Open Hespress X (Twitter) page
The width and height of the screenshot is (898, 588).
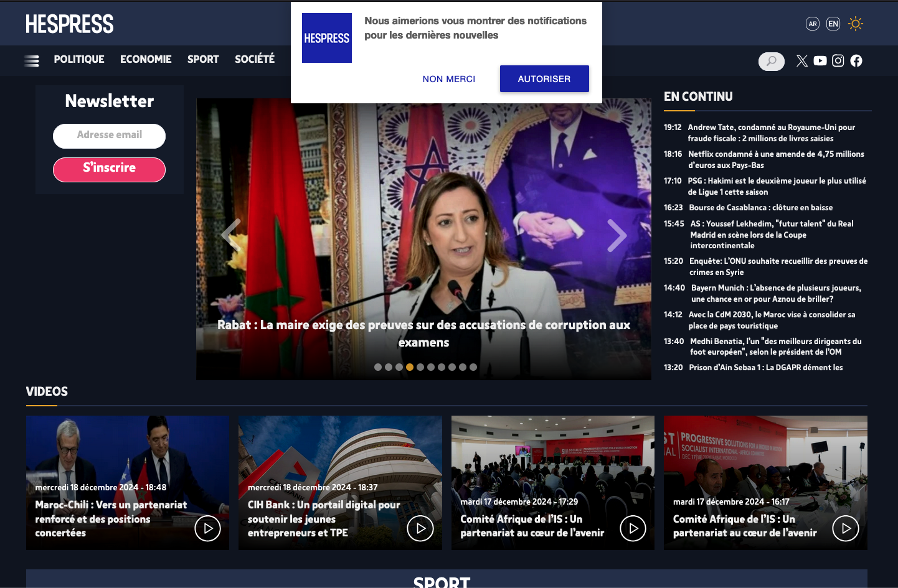(802, 60)
